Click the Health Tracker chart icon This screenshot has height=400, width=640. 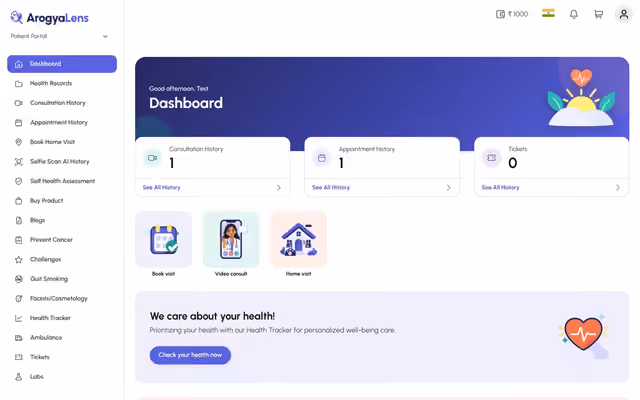(x=18, y=318)
